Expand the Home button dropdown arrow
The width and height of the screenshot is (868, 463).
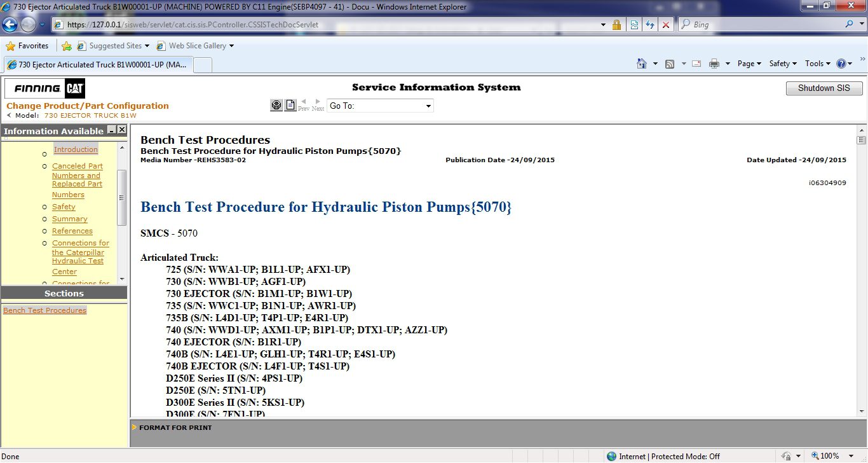click(x=655, y=64)
